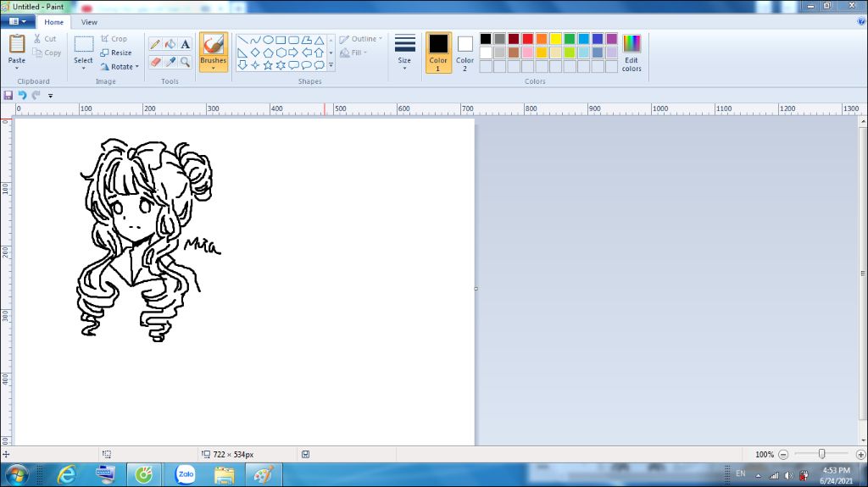Click the Cut button

pos(45,39)
